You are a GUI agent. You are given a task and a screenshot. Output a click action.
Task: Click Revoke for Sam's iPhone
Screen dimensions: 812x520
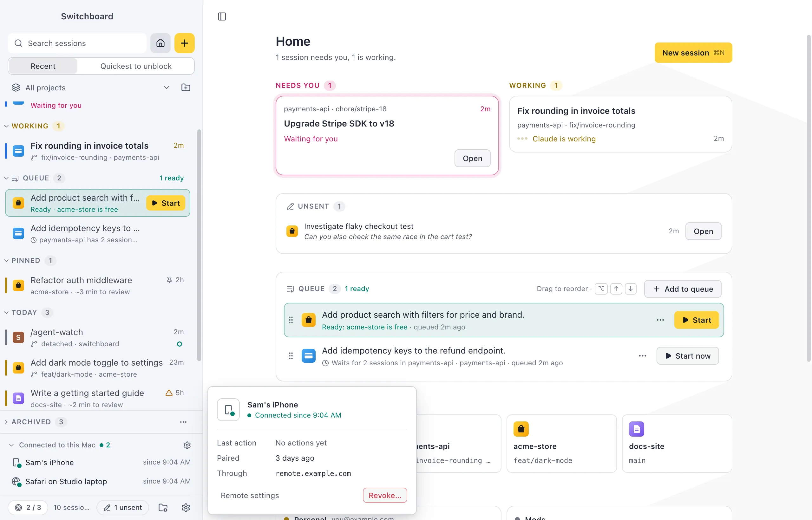(x=385, y=495)
